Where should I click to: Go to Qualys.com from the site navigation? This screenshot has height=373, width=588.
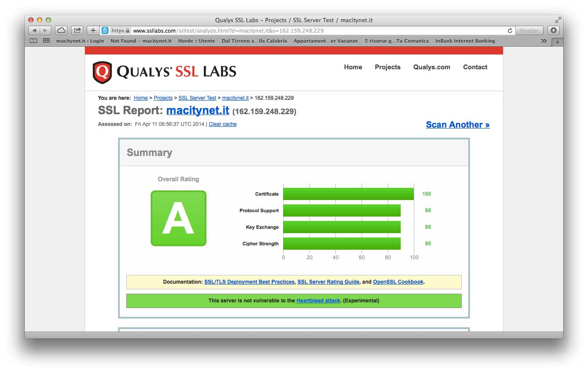pyautogui.click(x=432, y=67)
